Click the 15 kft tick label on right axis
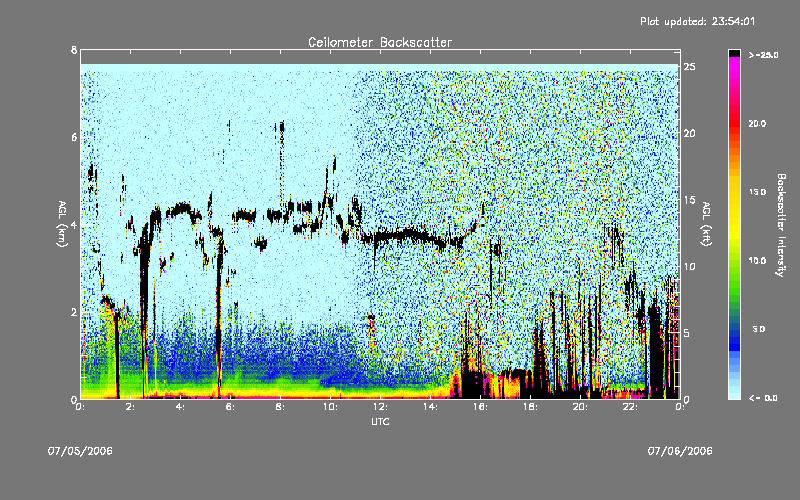This screenshot has width=800, height=500. click(x=689, y=199)
